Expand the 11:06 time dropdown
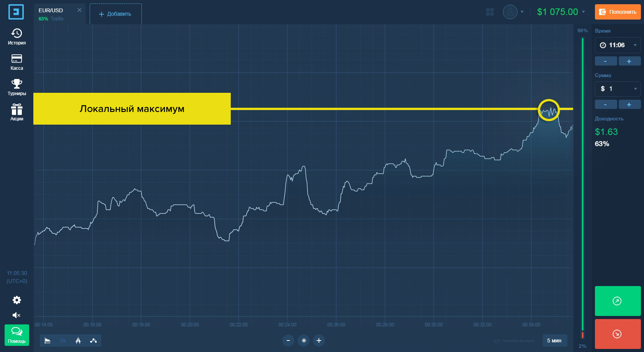This screenshot has width=644, height=352. click(x=618, y=45)
